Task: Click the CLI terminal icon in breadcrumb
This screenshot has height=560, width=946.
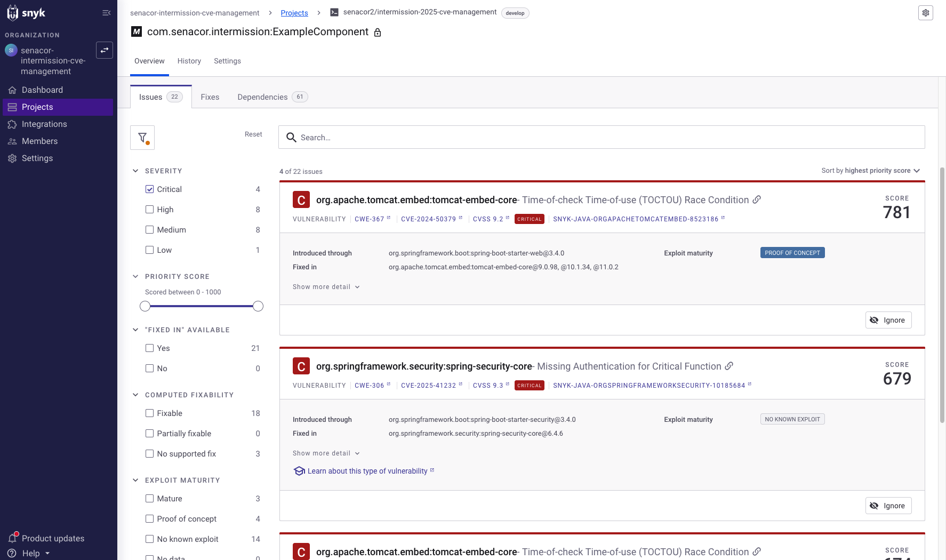Action: point(334,12)
